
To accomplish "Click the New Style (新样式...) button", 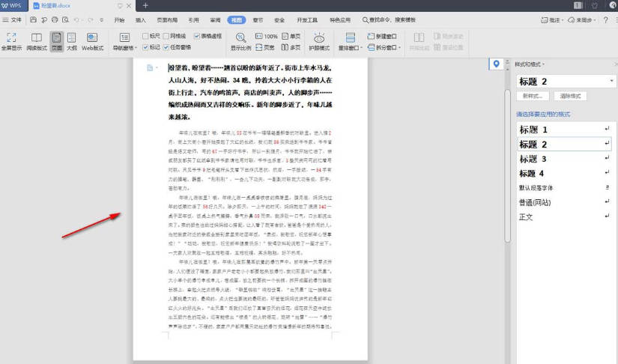I will point(533,96).
